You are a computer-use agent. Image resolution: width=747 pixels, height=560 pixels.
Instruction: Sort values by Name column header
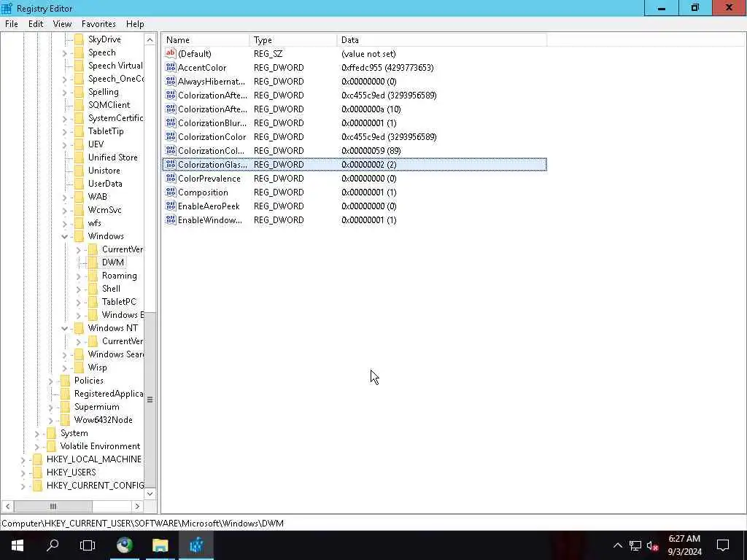pos(205,40)
